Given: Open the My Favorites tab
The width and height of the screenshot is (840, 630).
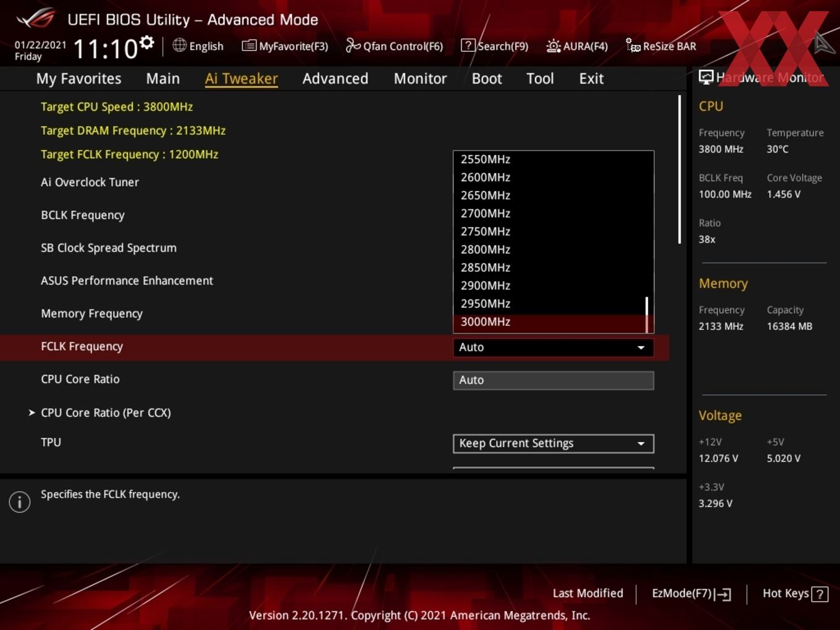Looking at the screenshot, I should 78,78.
